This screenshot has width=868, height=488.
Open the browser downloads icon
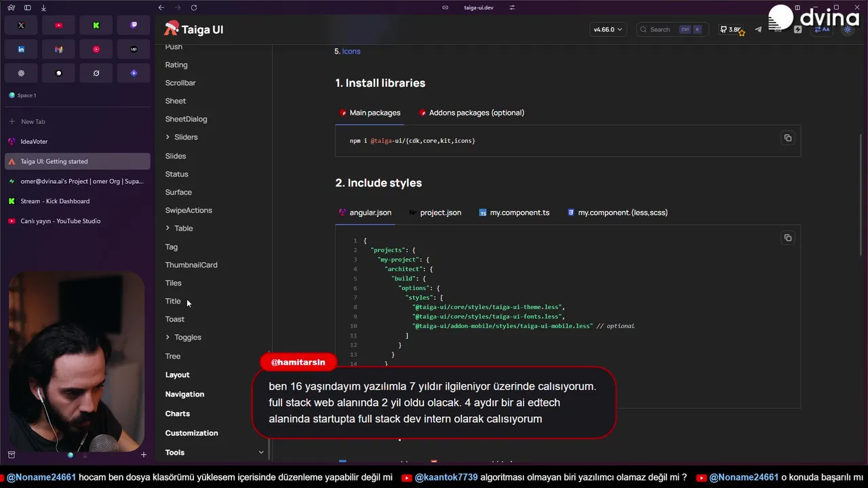click(x=43, y=7)
